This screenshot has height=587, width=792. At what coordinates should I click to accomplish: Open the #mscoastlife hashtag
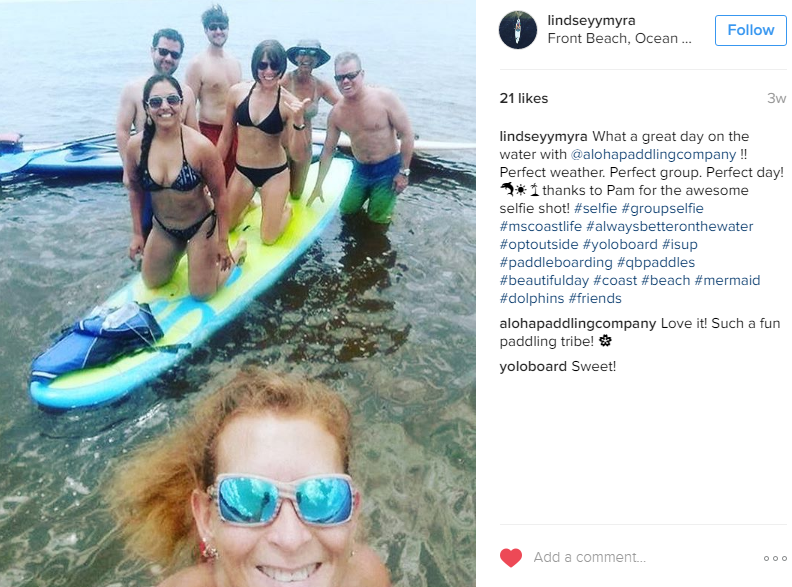[x=540, y=226]
